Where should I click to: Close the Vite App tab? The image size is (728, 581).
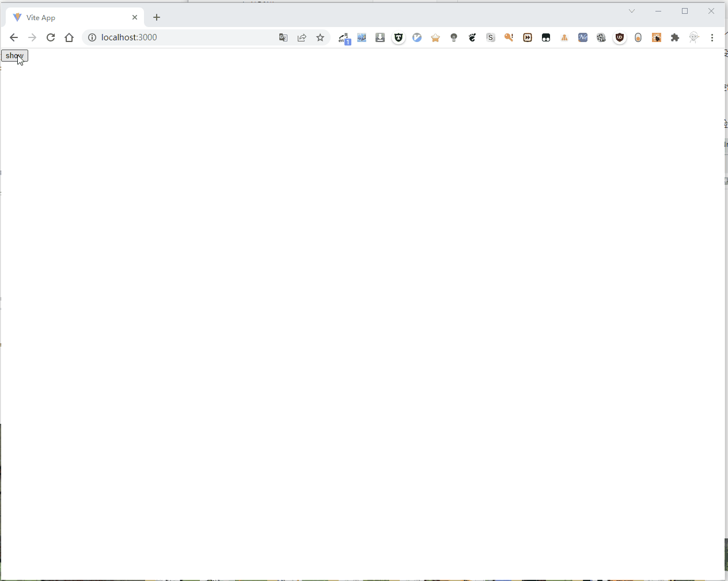pyautogui.click(x=135, y=17)
